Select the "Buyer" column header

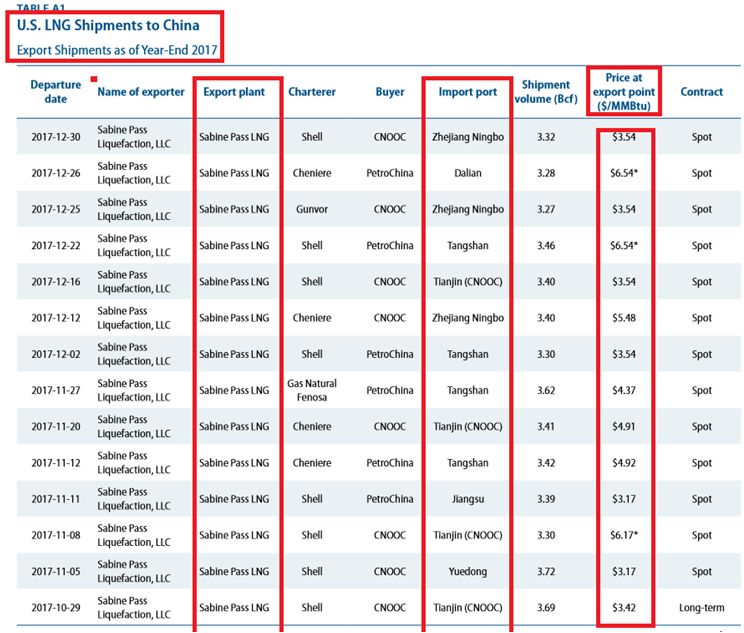click(390, 92)
